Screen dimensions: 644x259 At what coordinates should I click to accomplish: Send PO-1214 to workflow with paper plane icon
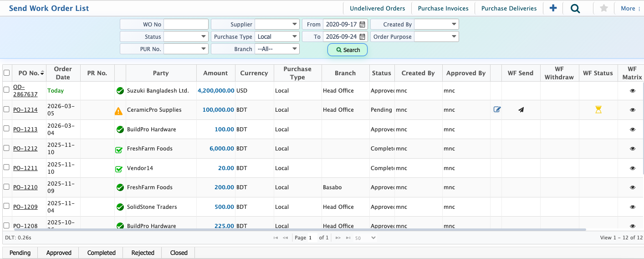coord(521,109)
